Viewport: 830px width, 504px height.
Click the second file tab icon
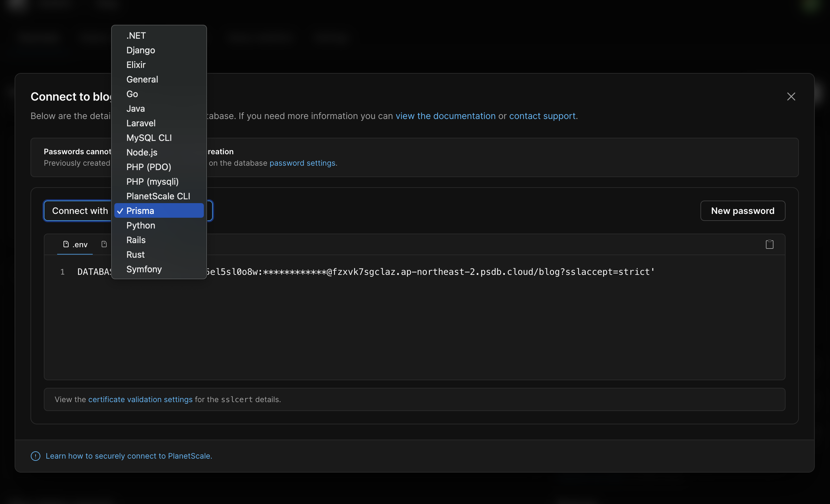pos(104,244)
